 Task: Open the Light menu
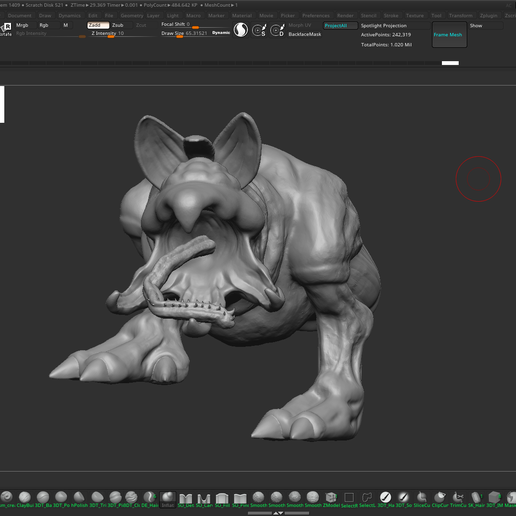point(173,16)
